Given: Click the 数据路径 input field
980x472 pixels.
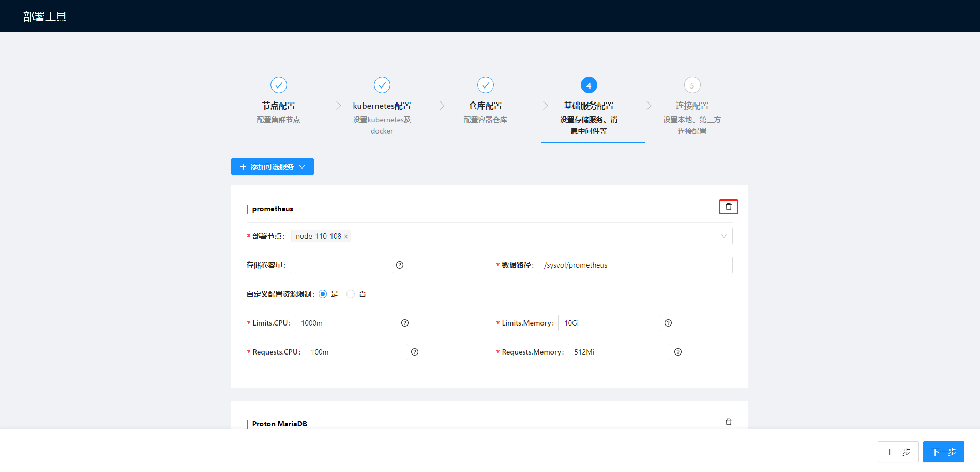Looking at the screenshot, I should pos(635,265).
